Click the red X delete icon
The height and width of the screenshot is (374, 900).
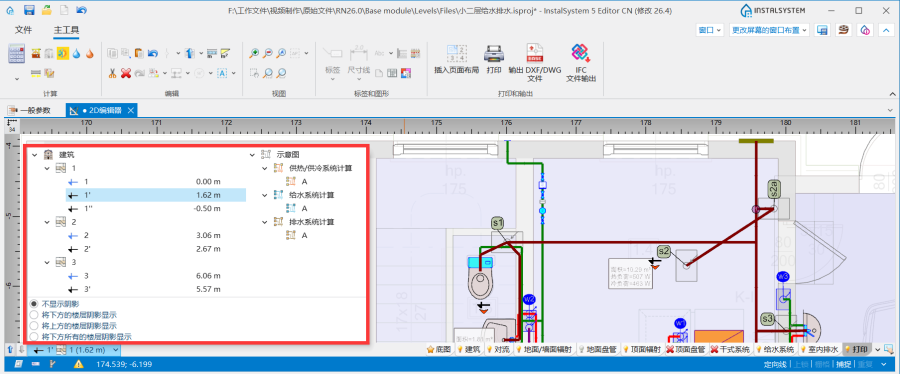click(x=126, y=73)
